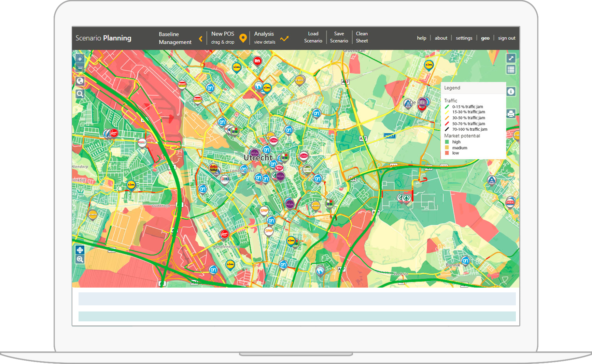Zoom out with the map minus button

80,68
